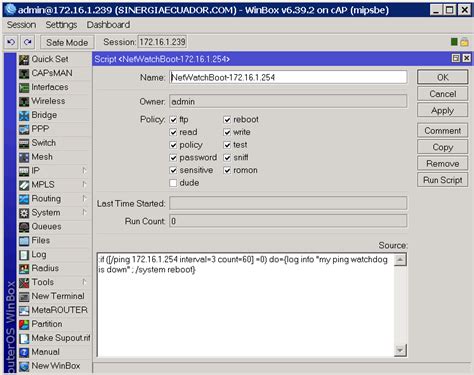
Task: Click Make Supout.rif icon
Action: (x=24, y=338)
